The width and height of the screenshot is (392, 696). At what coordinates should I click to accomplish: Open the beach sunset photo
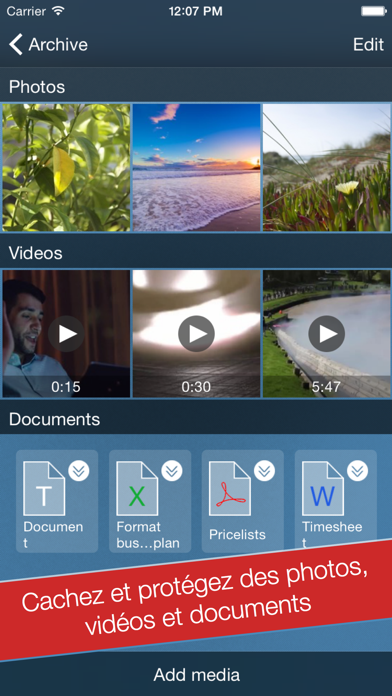click(196, 167)
